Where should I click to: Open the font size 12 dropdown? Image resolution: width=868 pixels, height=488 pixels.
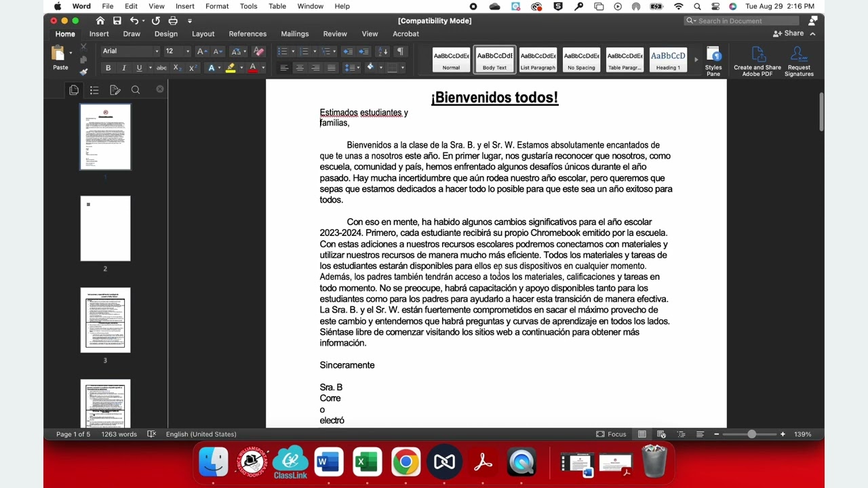[x=188, y=52]
